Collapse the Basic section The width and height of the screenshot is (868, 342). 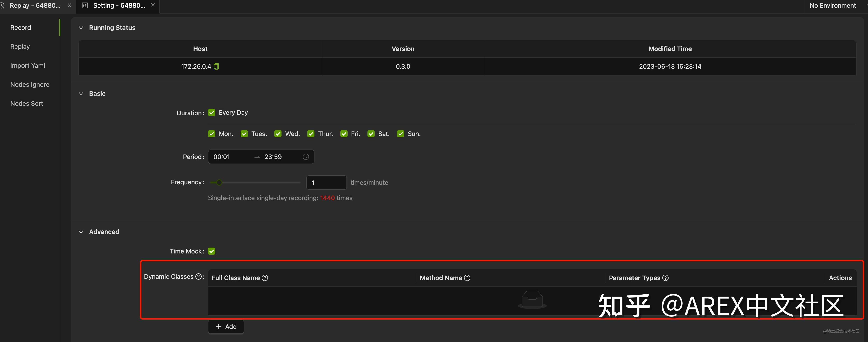click(81, 94)
